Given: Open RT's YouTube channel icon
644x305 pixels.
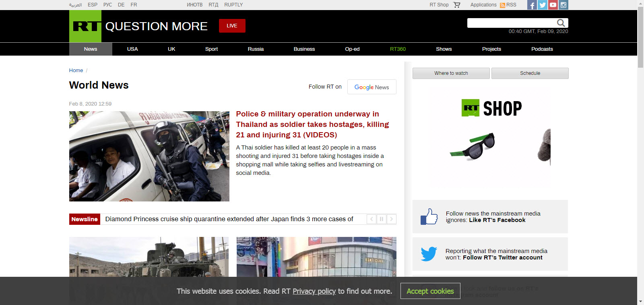Looking at the screenshot, I should tap(553, 5).
